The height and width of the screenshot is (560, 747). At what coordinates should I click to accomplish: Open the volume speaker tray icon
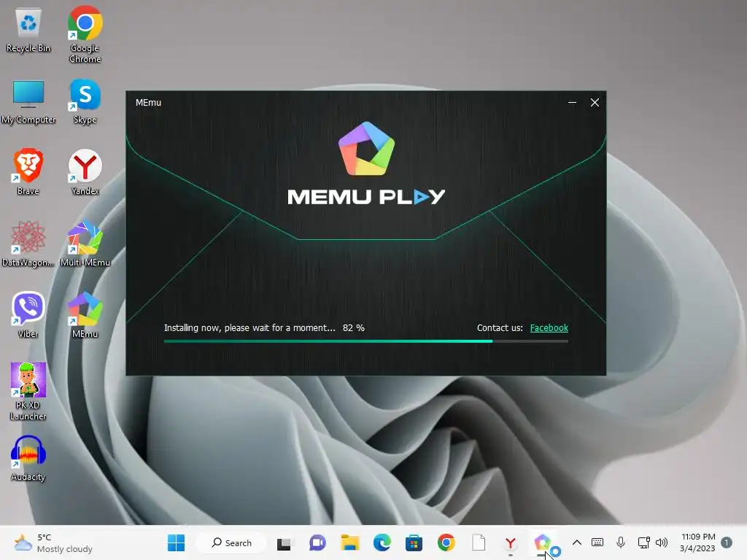(661, 542)
